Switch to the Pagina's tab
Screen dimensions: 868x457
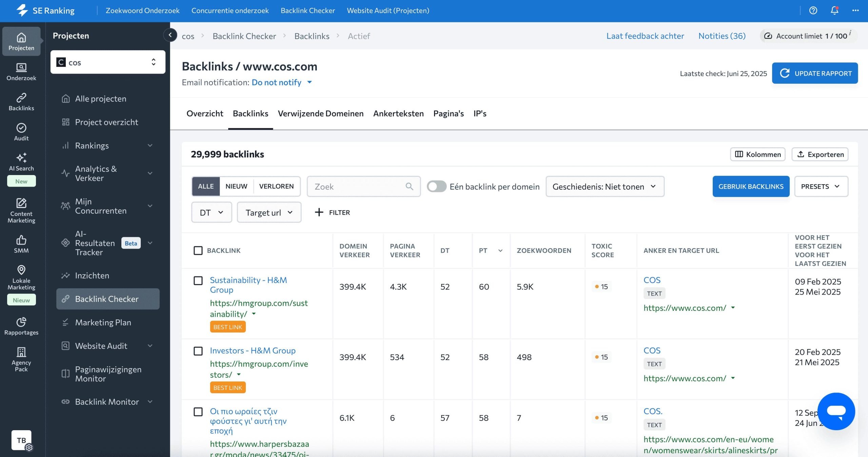coord(449,113)
